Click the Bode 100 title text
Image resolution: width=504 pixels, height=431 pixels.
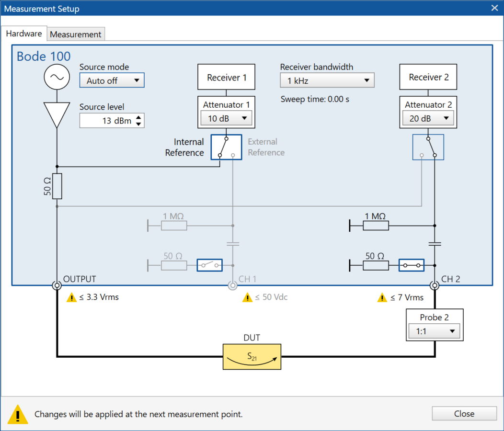44,56
